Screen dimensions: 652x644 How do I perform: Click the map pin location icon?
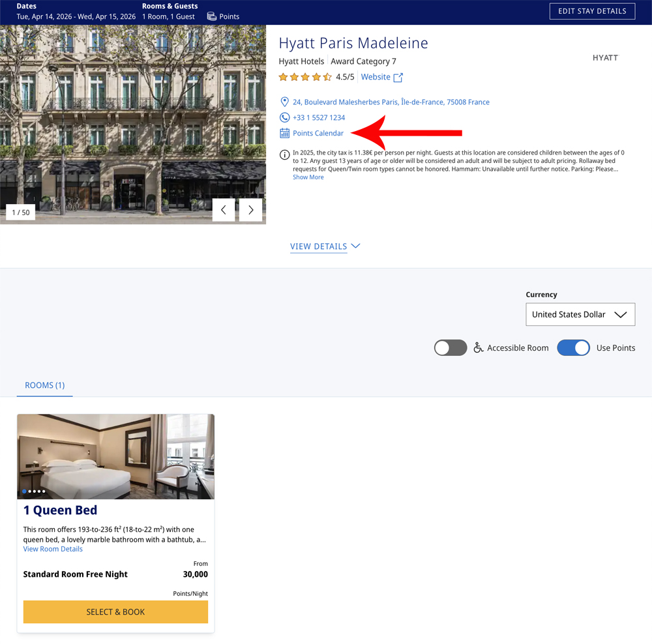(x=284, y=102)
